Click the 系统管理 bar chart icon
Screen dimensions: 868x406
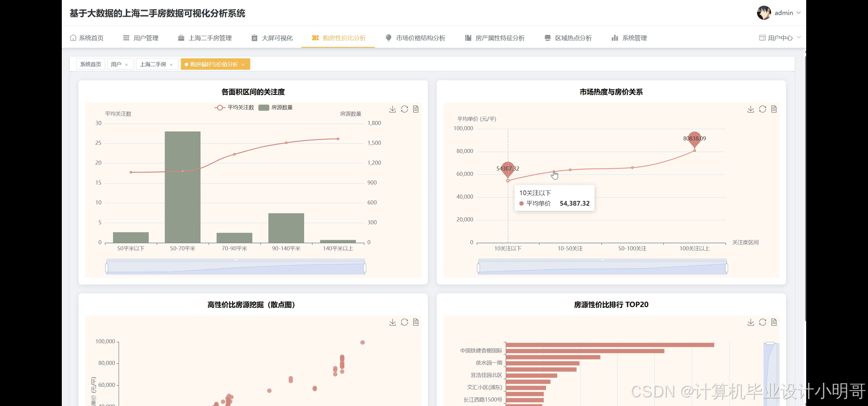615,38
